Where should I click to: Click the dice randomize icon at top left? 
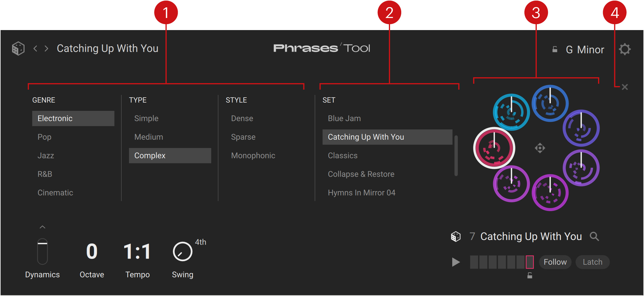click(x=18, y=49)
